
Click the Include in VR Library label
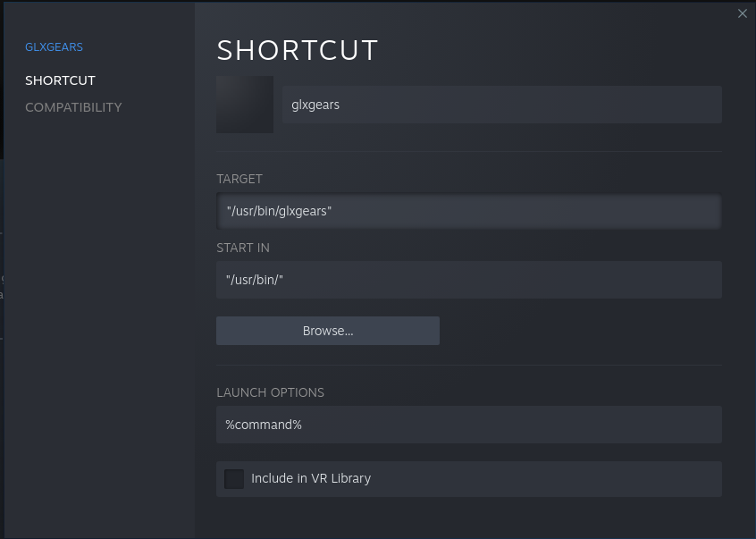[311, 478]
